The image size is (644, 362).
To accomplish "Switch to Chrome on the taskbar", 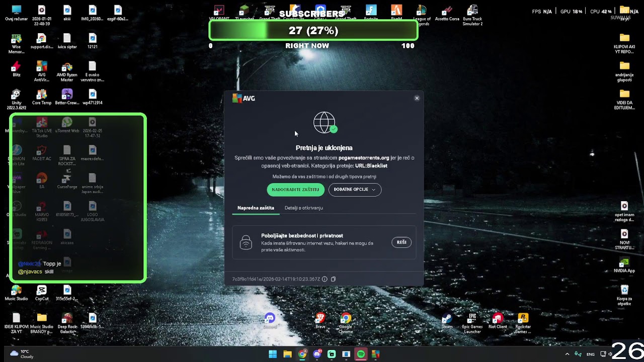I will coord(302,354).
